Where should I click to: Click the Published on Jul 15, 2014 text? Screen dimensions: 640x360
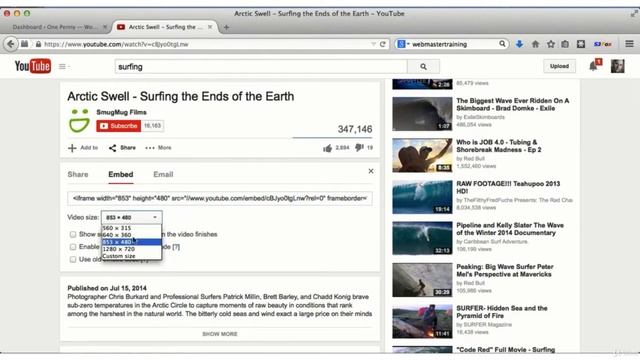[x=107, y=288]
